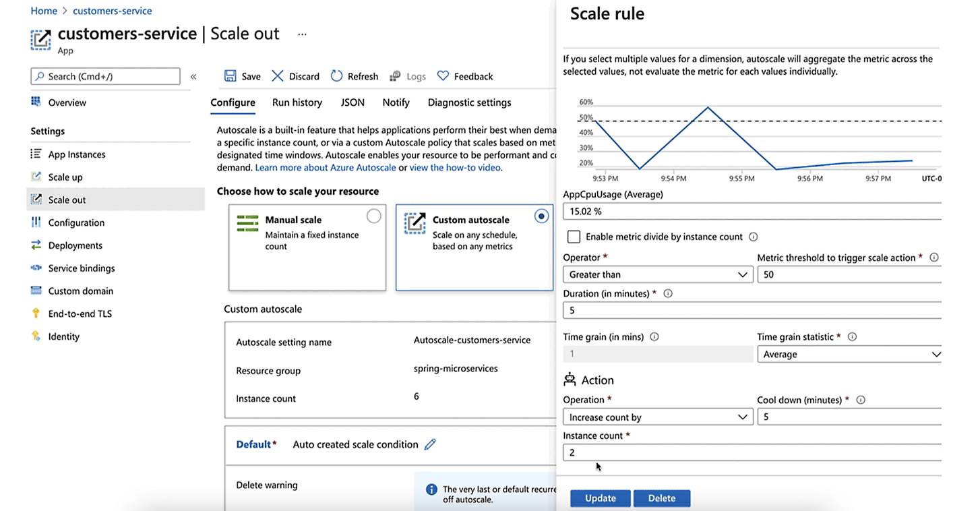Viewport: 980px width, 511px height.
Task: Select the Manual scale radio button
Action: tap(373, 216)
